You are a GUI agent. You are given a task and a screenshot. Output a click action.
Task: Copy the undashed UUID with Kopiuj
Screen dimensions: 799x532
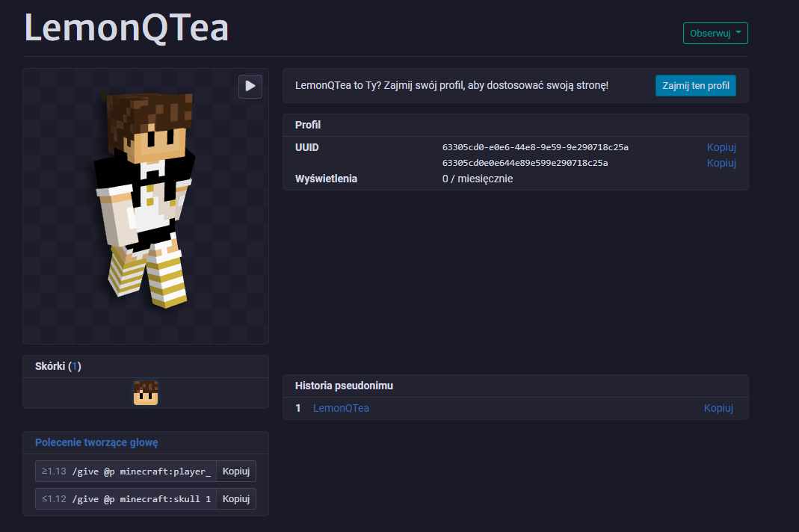tap(721, 163)
